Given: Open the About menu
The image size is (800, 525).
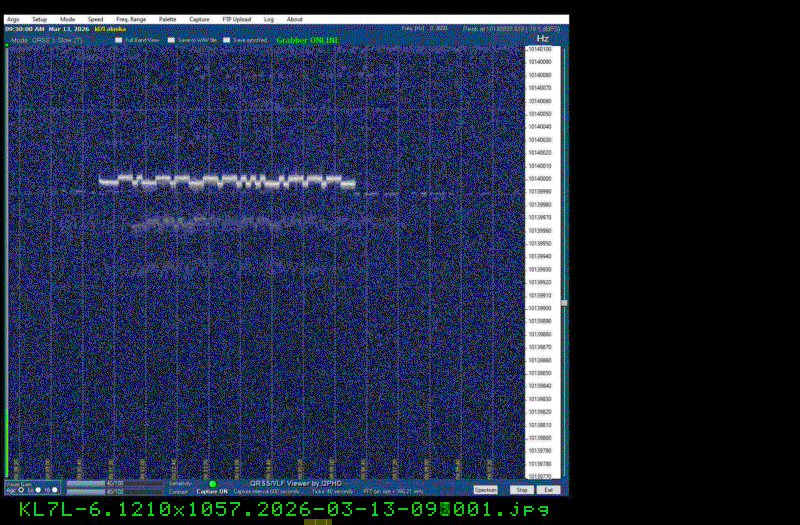Looking at the screenshot, I should (x=295, y=19).
